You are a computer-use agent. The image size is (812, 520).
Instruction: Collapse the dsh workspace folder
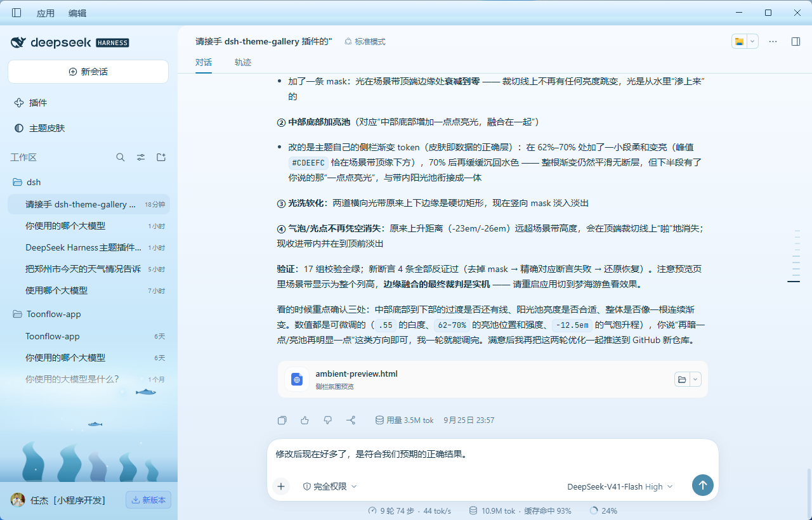coord(88,182)
